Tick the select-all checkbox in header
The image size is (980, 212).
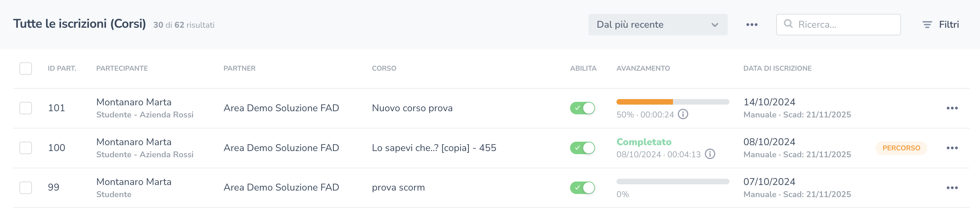pyautogui.click(x=26, y=69)
